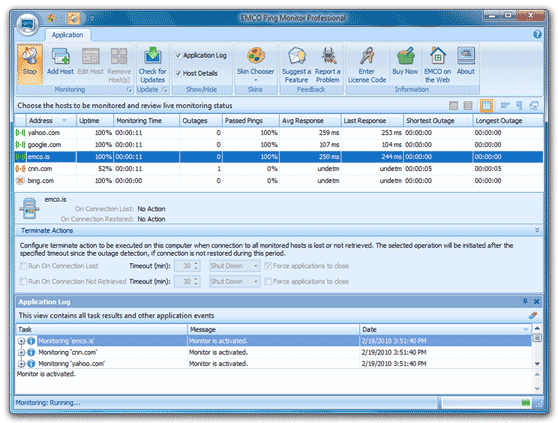Open the Monitoring group dialog launcher
The height and width of the screenshot is (423, 558).
[129, 90]
